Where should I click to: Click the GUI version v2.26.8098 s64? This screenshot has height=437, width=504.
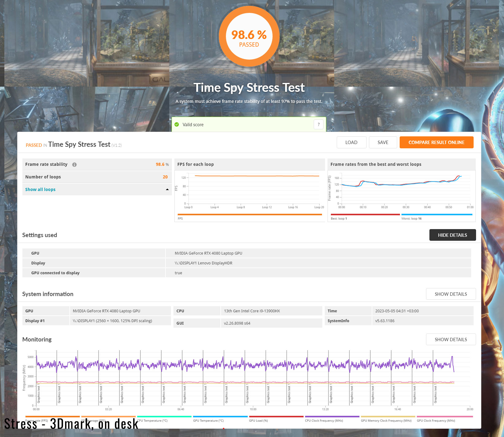[x=237, y=323]
